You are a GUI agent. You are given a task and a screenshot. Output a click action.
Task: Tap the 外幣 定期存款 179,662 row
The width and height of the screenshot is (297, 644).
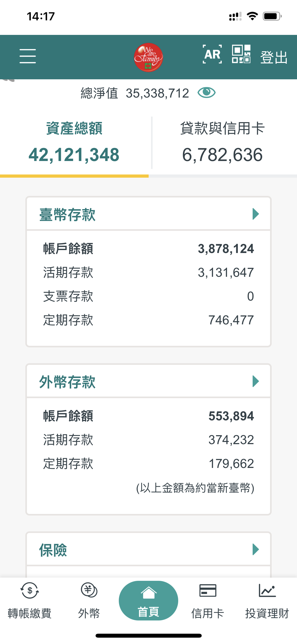point(148,464)
